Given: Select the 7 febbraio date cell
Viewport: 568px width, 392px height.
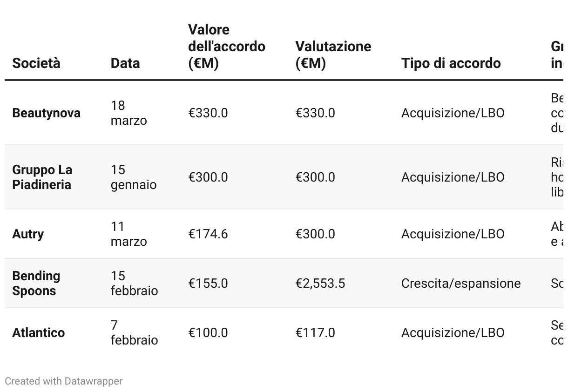Looking at the screenshot, I should [x=134, y=333].
